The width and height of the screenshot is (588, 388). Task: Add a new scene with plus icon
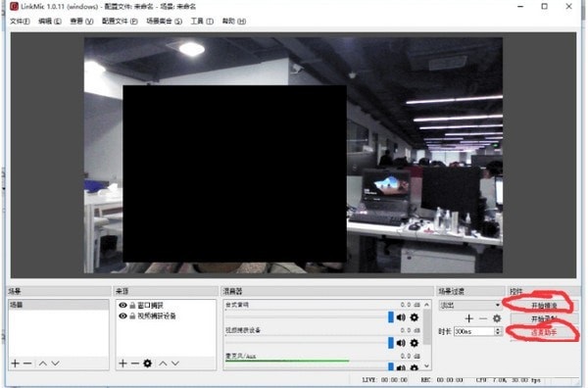(15, 364)
